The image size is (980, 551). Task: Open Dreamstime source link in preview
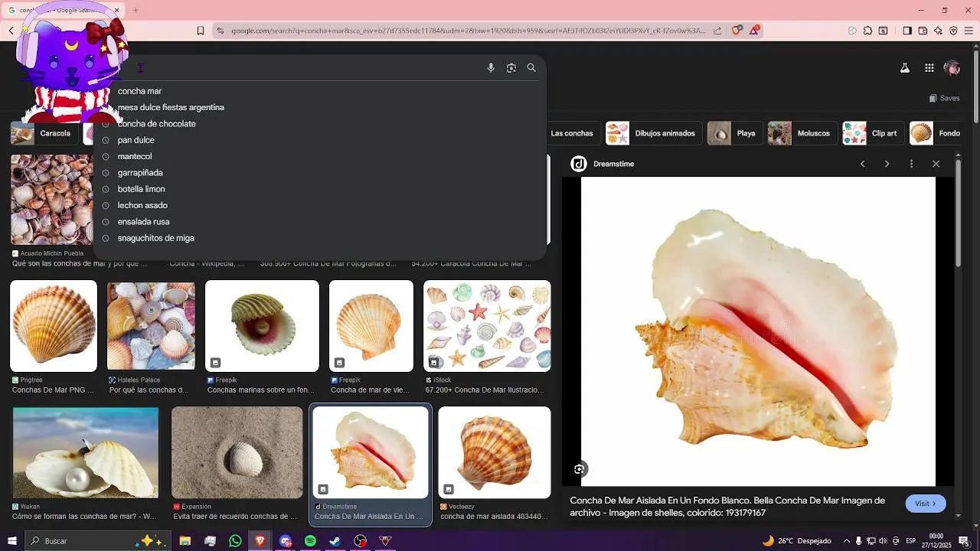[x=603, y=164]
